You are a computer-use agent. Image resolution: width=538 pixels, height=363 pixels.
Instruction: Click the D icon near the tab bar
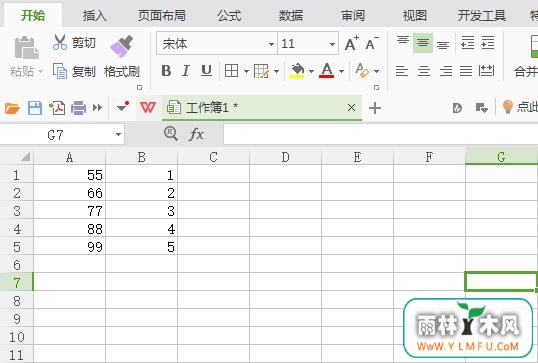click(x=457, y=108)
